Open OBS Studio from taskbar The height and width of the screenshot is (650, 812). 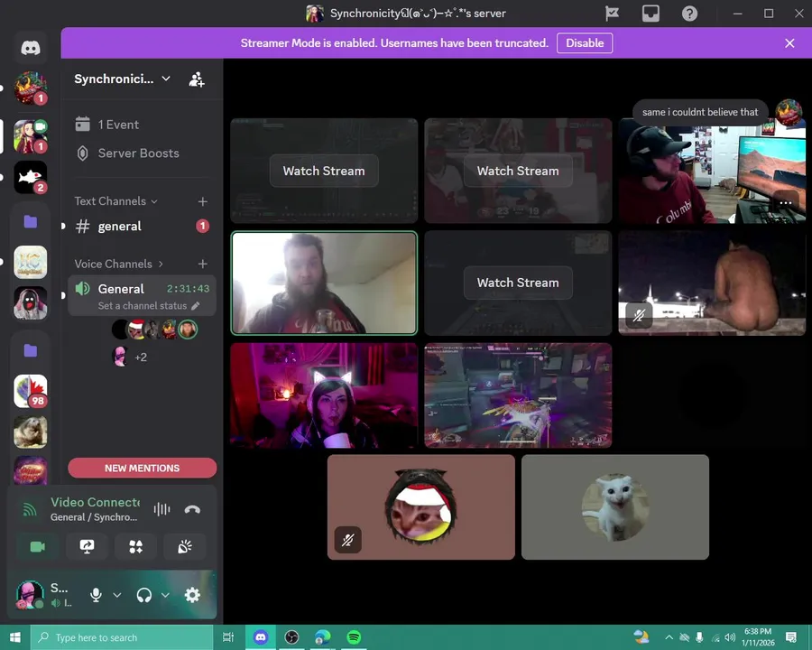pyautogui.click(x=292, y=637)
